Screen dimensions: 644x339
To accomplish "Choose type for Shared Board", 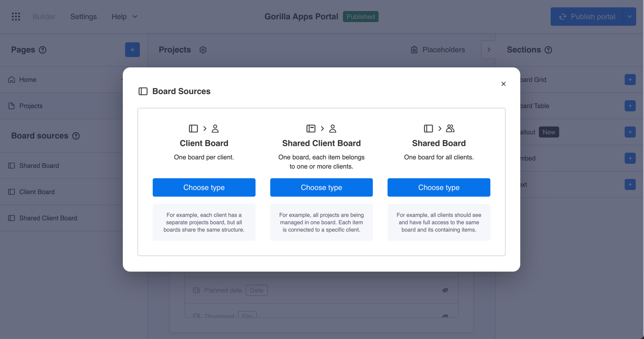I will pos(439,187).
